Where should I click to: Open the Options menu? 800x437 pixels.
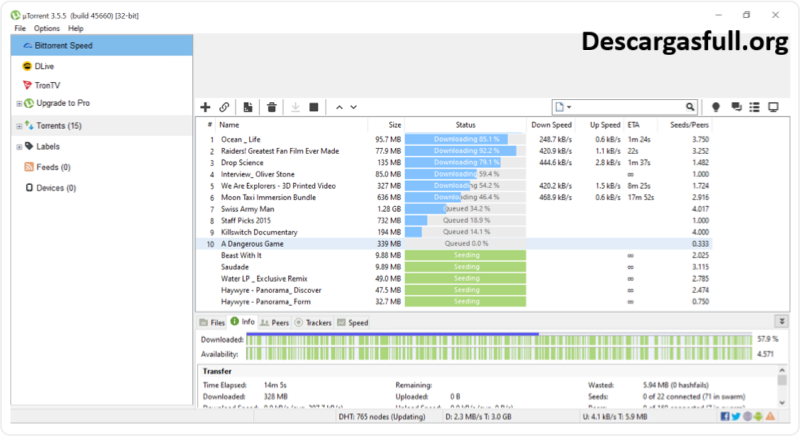[46, 29]
